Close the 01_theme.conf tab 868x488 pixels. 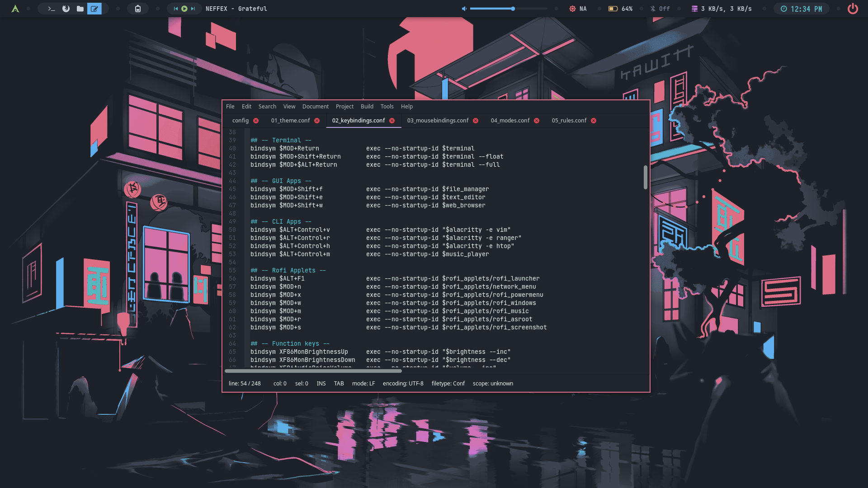click(x=317, y=121)
